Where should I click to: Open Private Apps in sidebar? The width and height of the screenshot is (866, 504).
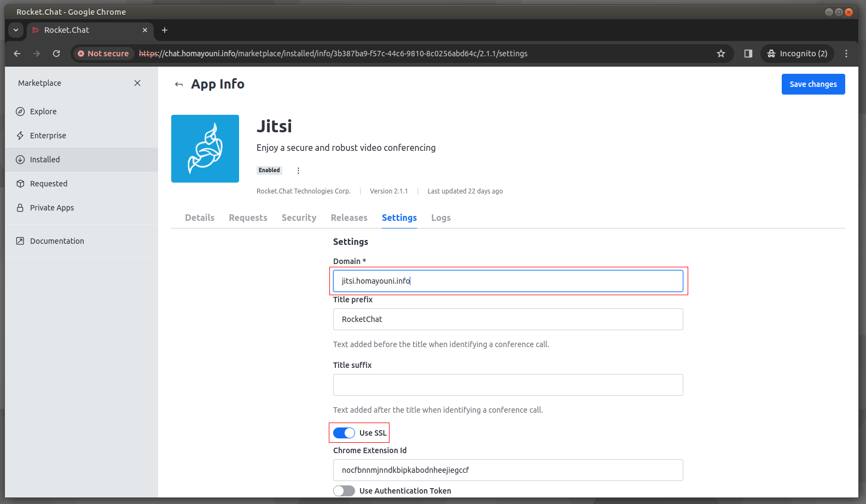click(82, 208)
